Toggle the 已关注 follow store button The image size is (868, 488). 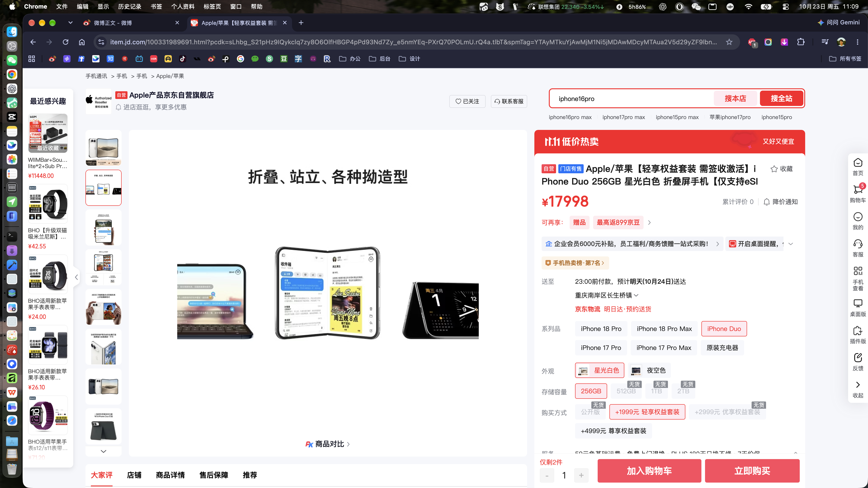[x=467, y=101]
